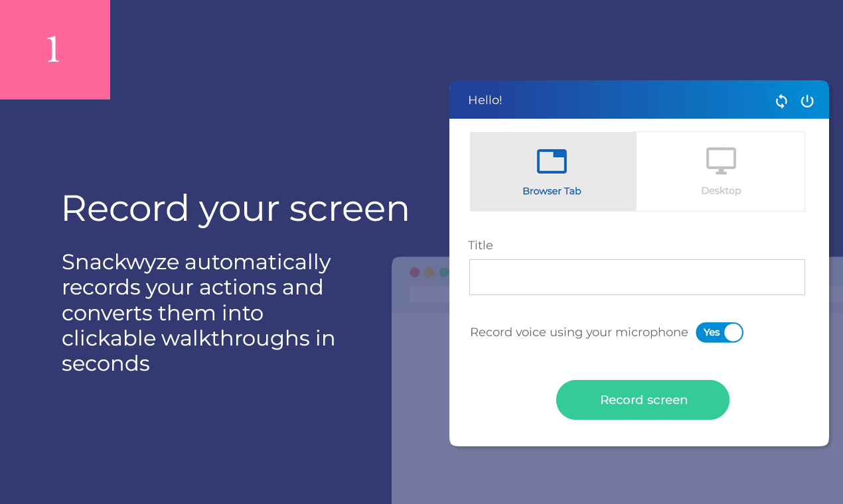Click the green Record screen button
Image resolution: width=843 pixels, height=504 pixels.
tap(643, 400)
